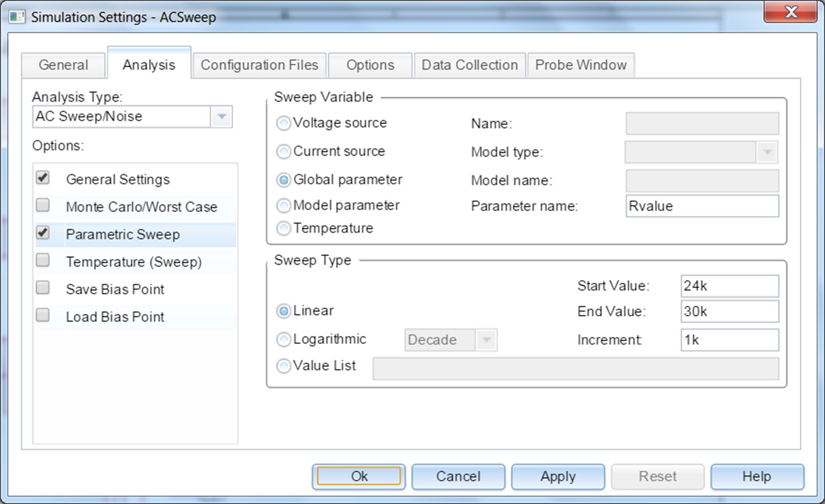Viewport: 825px width, 504px height.
Task: Open the Analysis Type dropdown
Action: 221,117
